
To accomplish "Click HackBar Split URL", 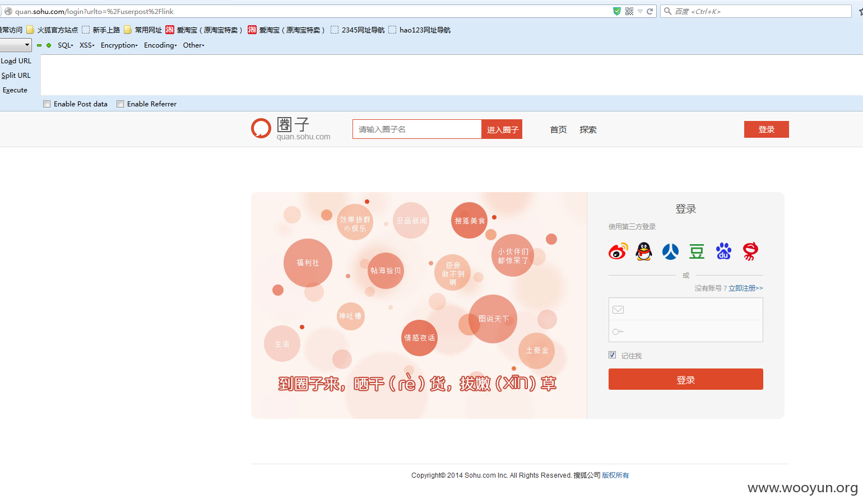I will pyautogui.click(x=16, y=76).
